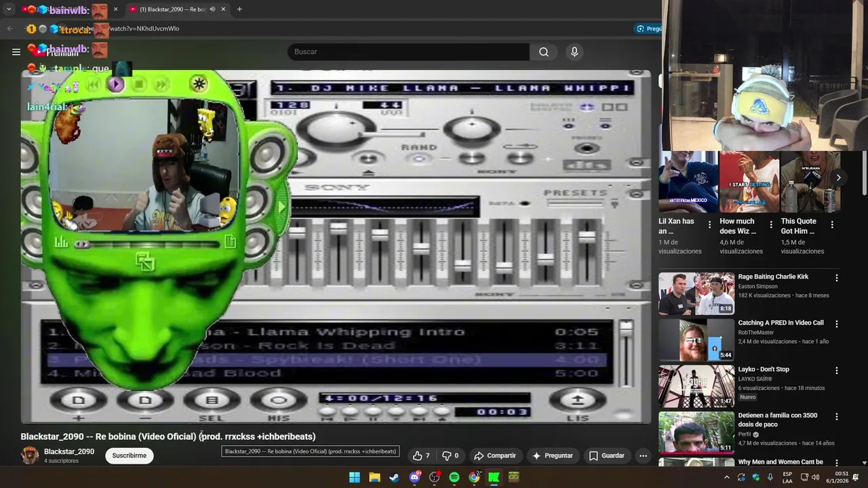Viewport: 868px width, 488px height.
Task: Go back with the browser back arrow
Action: [x=9, y=28]
